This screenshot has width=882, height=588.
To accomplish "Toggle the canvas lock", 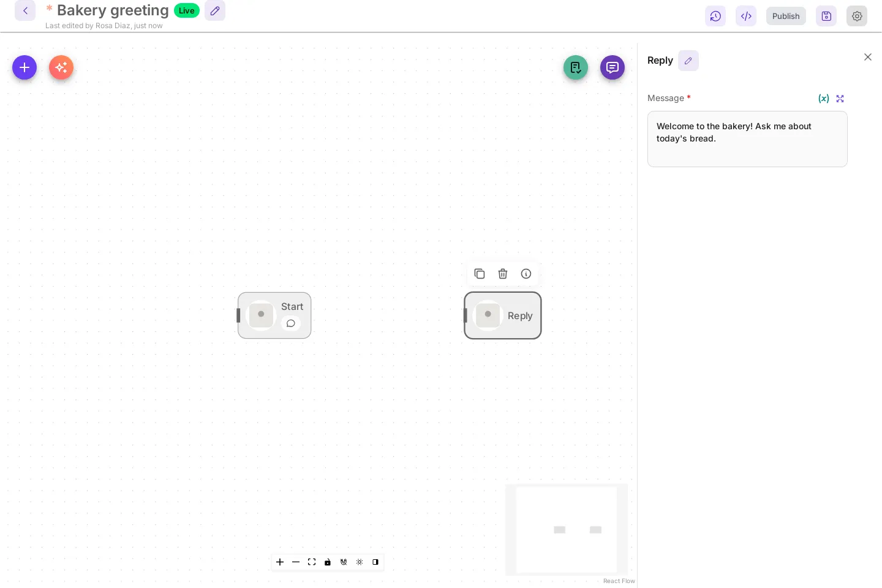I will coord(328,562).
